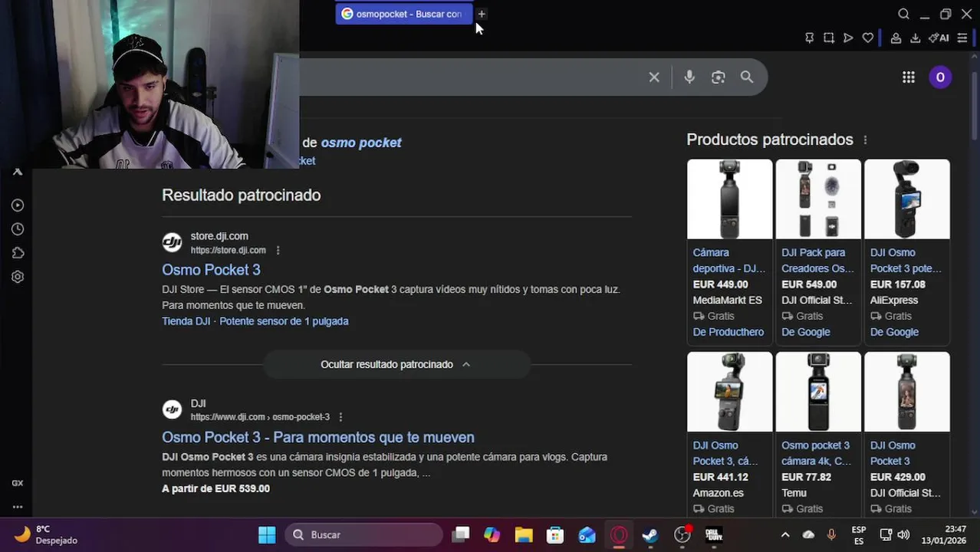Open File Explorer from the taskbar
This screenshot has width=980, height=552.
point(524,534)
